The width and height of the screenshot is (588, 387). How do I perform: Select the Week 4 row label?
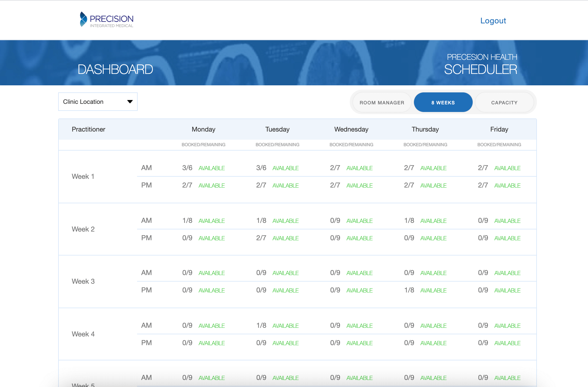[x=83, y=334]
